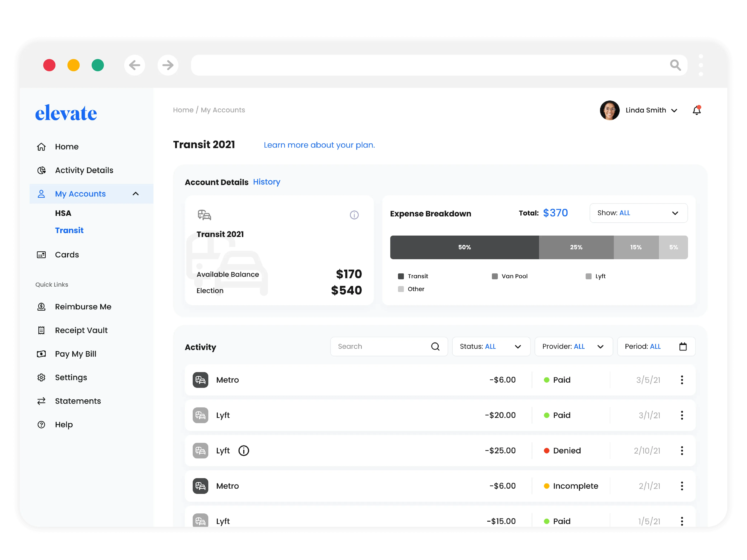Collapse the My Accounts sidebar section
747x560 pixels.
point(135,194)
